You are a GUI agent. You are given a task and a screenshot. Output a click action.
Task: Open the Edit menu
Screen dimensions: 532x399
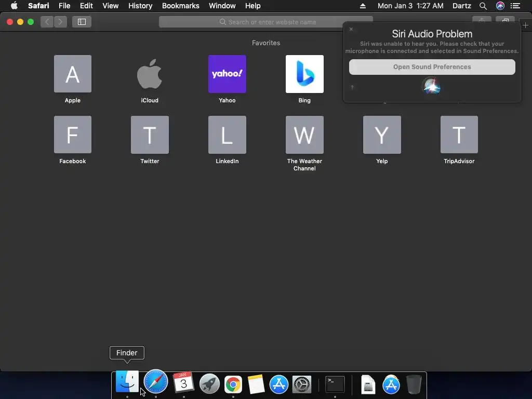(86, 6)
